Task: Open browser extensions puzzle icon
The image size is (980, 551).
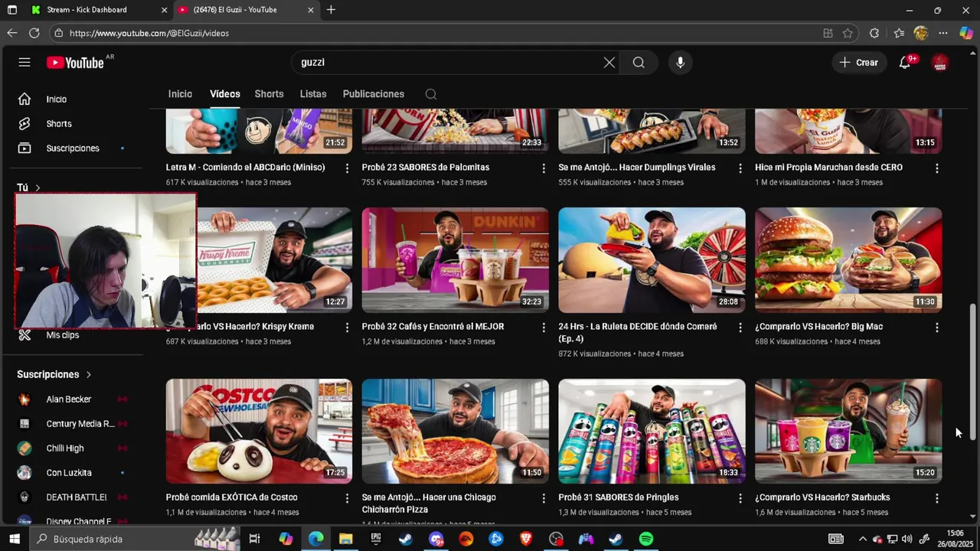Action: [874, 33]
